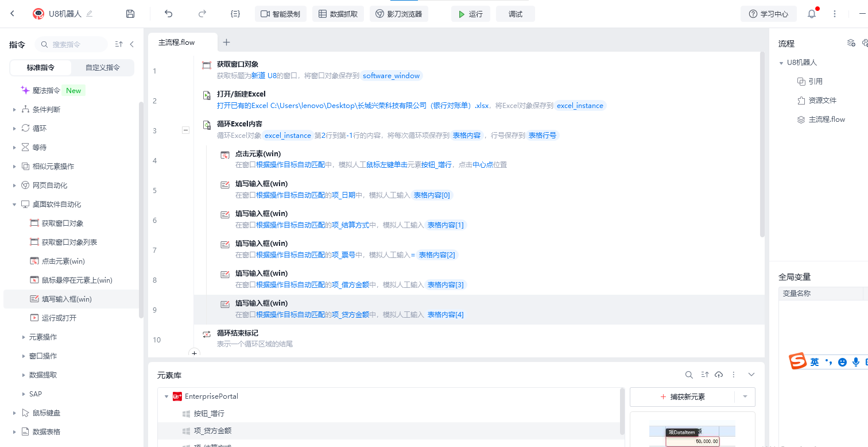The height and width of the screenshot is (447, 868).
Task: Toggle Sogou punctuation mode
Action: coord(828,362)
